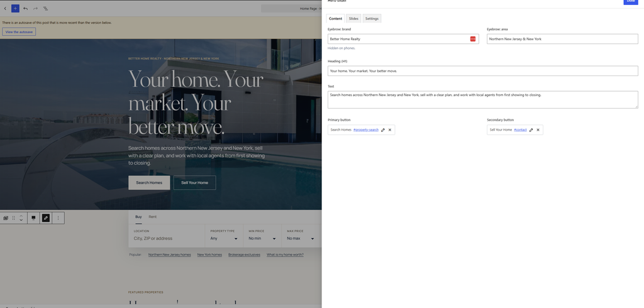
Task: Click the red password-manager icon in brand field
Action: point(473,39)
